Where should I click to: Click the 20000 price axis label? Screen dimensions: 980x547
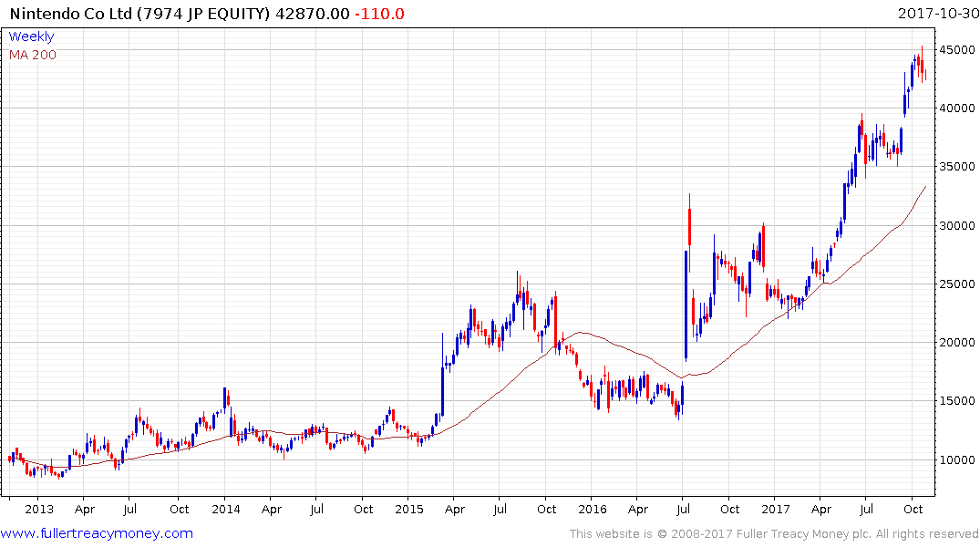tap(957, 343)
